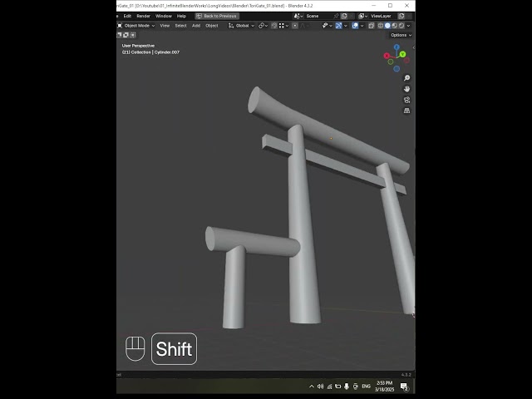This screenshot has height=399, width=532.
Task: Click the red X axis gizmo handle
Action: 387,56
